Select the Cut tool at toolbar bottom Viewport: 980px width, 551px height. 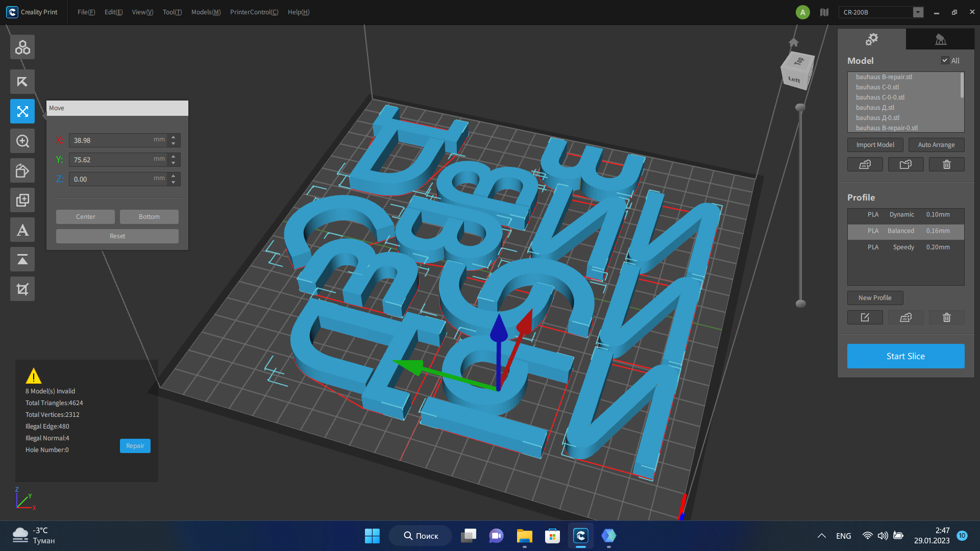[22, 289]
